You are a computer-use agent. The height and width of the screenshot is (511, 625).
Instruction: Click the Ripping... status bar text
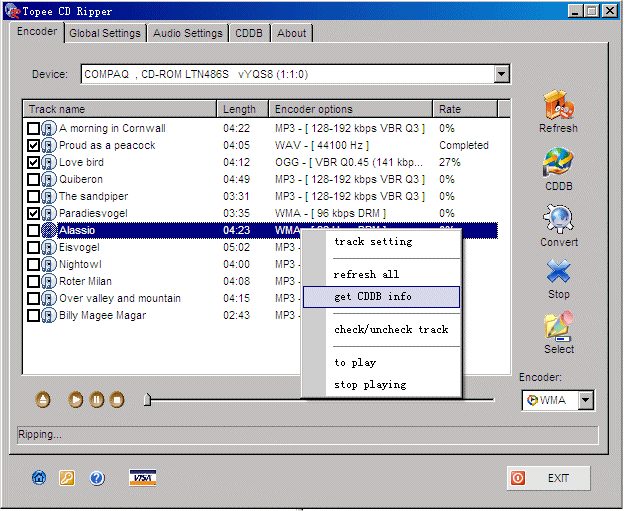(x=40, y=434)
